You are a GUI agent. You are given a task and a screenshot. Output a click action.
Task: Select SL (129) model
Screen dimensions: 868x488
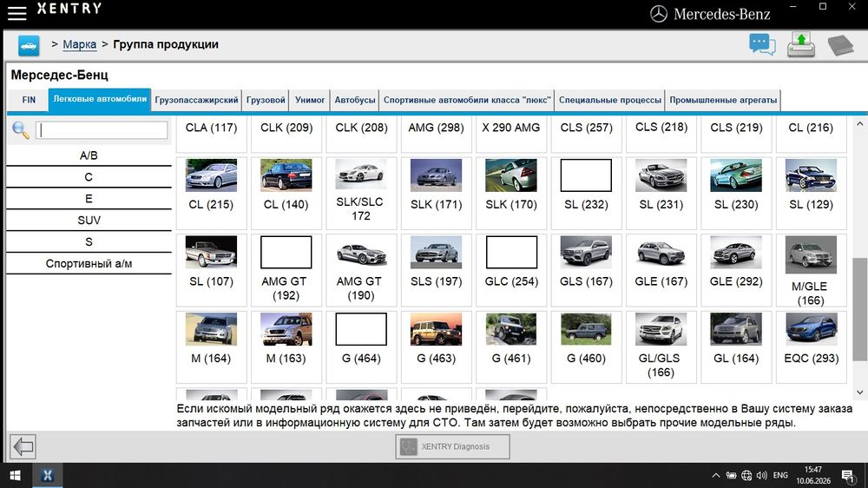point(811,193)
